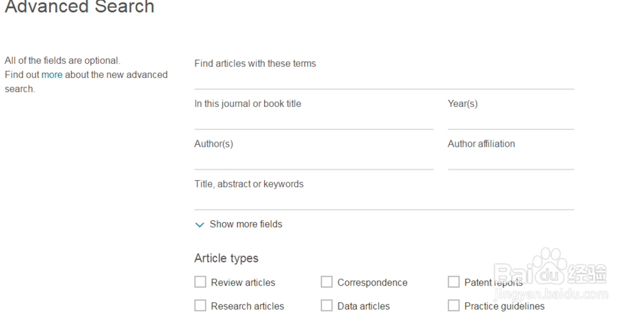Enable the Research articles checkbox
644x316 pixels.
[200, 306]
